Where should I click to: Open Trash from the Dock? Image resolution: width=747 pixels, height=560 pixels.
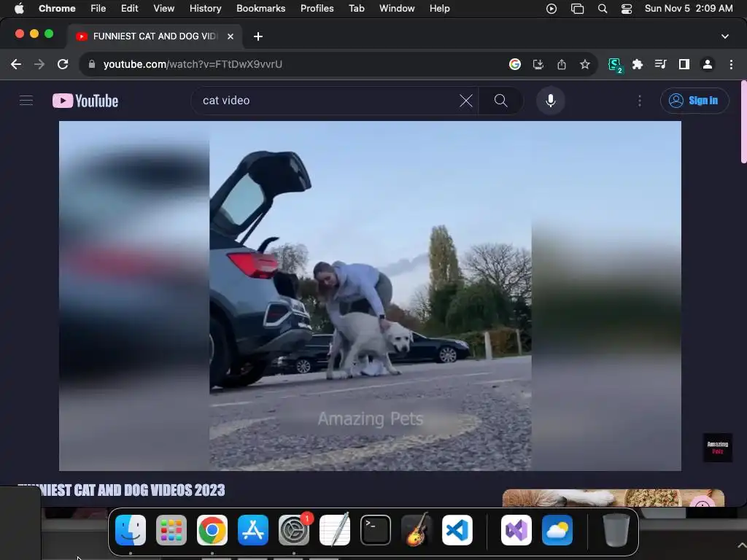tap(616, 530)
